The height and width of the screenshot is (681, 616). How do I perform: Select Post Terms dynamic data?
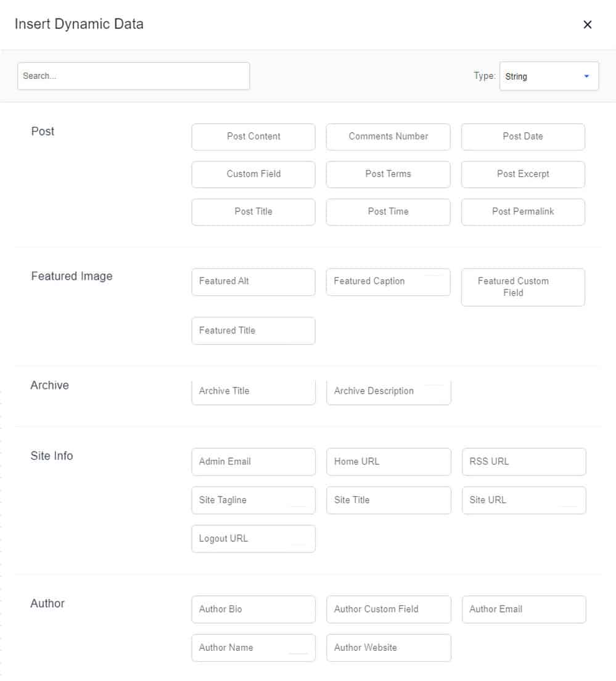(x=388, y=174)
